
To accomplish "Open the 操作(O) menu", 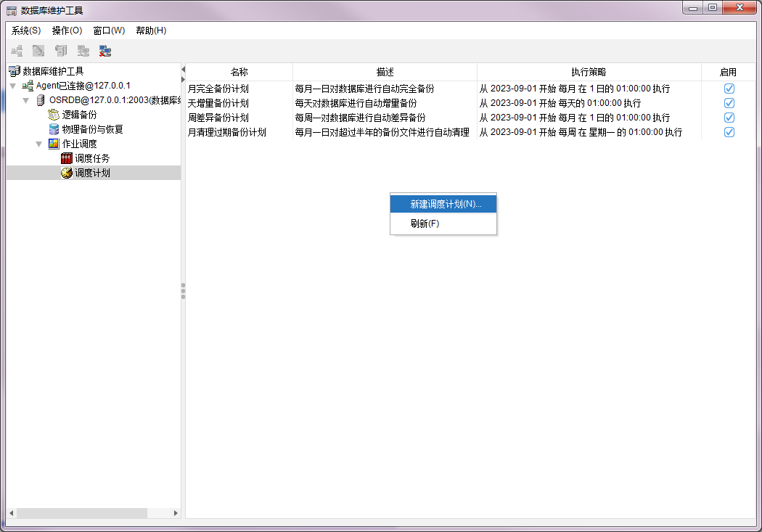I will click(67, 30).
